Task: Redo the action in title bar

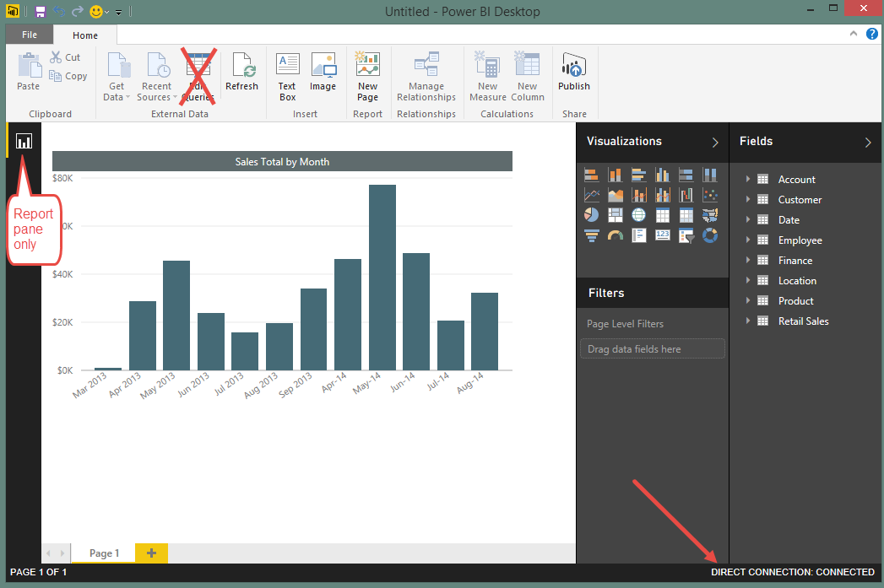Action: (x=78, y=11)
